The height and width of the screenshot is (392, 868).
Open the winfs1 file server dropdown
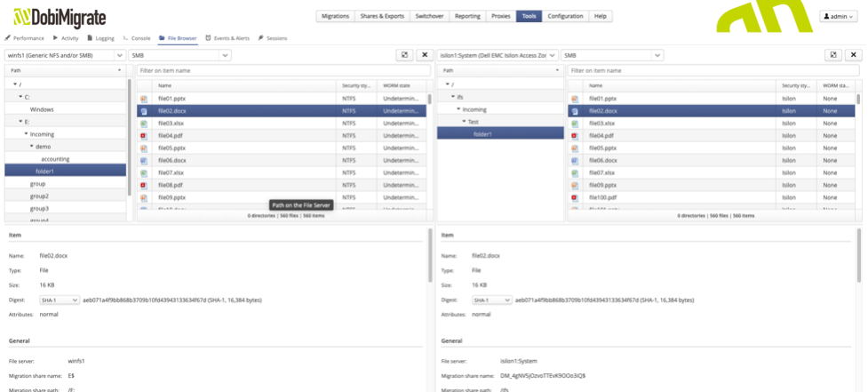click(63, 55)
